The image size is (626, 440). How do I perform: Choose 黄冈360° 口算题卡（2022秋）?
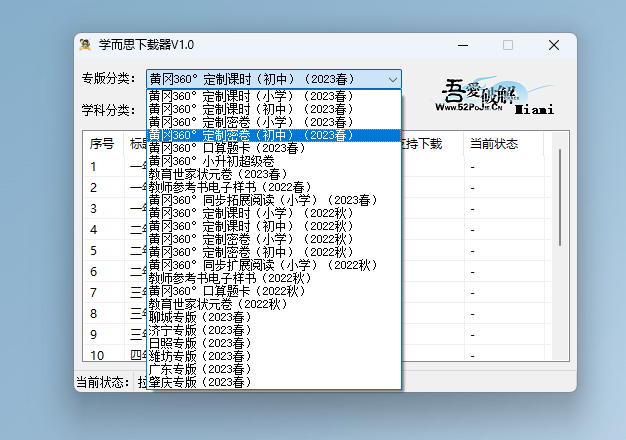click(x=274, y=291)
